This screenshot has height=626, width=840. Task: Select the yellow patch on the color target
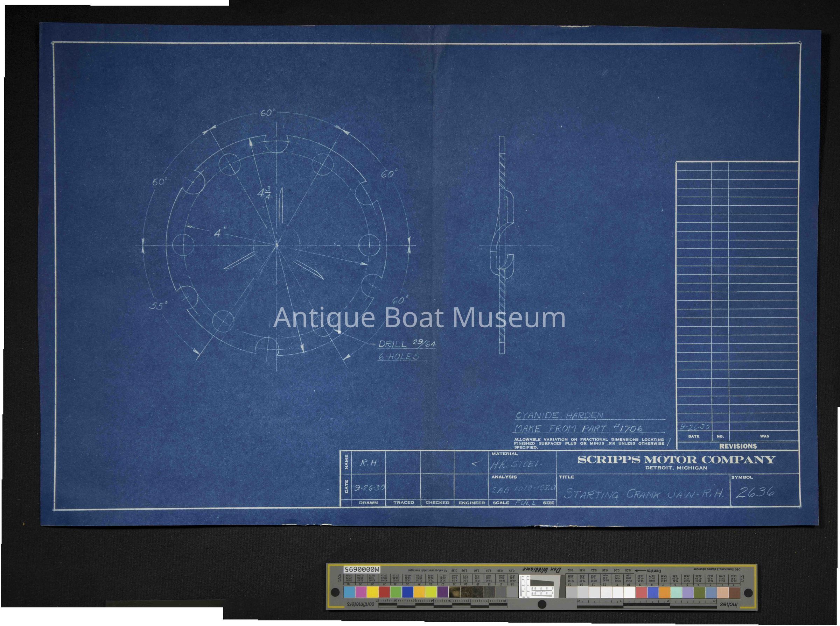[373, 592]
